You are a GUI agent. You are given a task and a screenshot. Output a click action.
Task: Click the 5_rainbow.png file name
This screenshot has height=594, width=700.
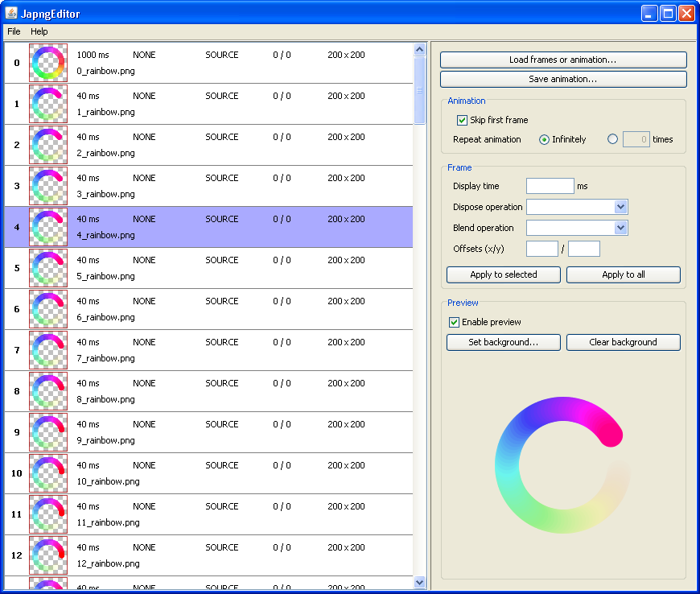click(105, 276)
